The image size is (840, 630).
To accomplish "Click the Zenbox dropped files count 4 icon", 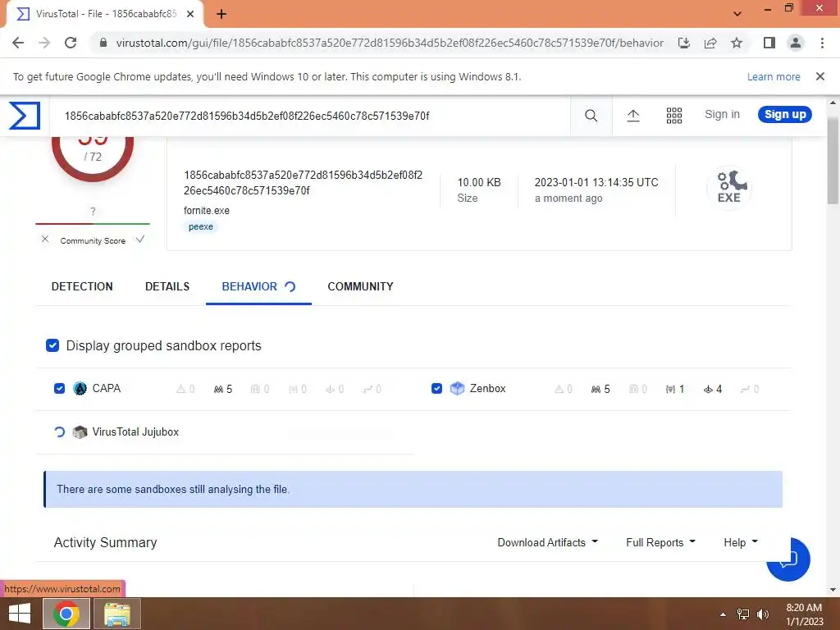I will [713, 389].
